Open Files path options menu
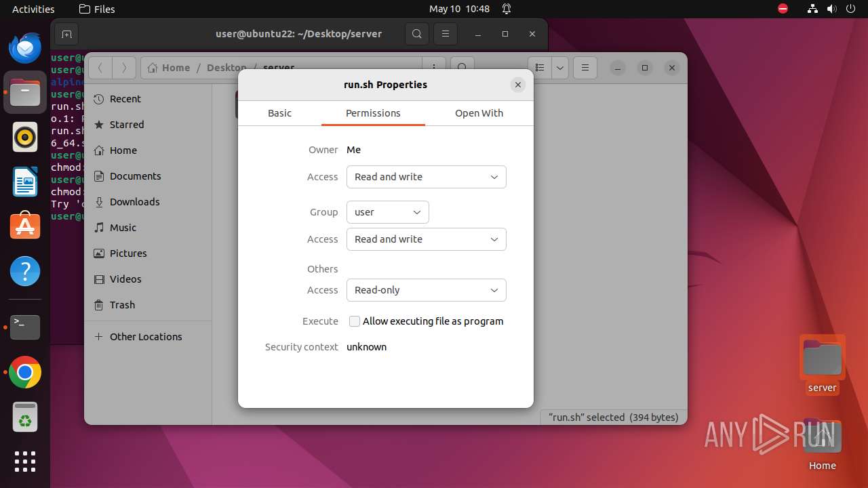This screenshot has width=868, height=488. click(433, 68)
